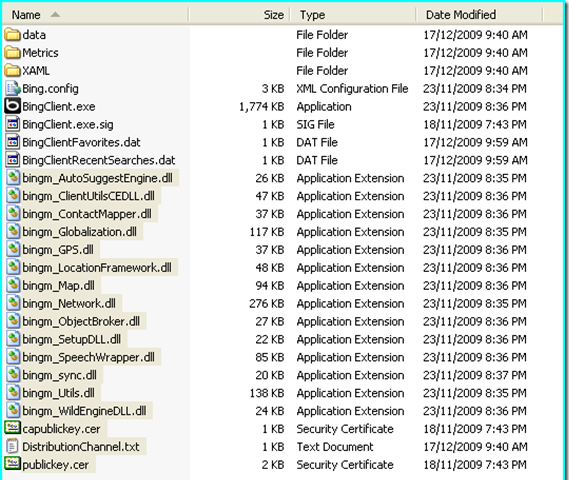
Task: Toggle the Name column sort arrow
Action: coord(55,15)
